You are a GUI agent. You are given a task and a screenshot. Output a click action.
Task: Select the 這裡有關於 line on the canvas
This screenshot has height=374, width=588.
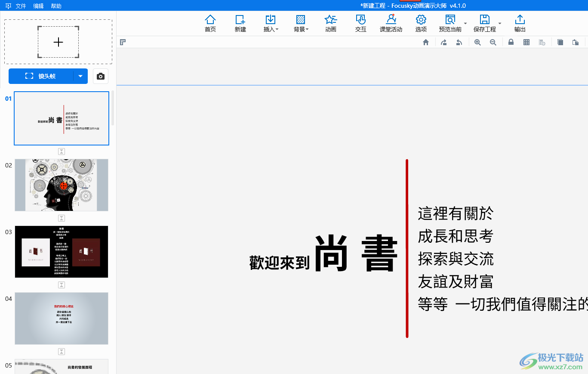point(456,213)
